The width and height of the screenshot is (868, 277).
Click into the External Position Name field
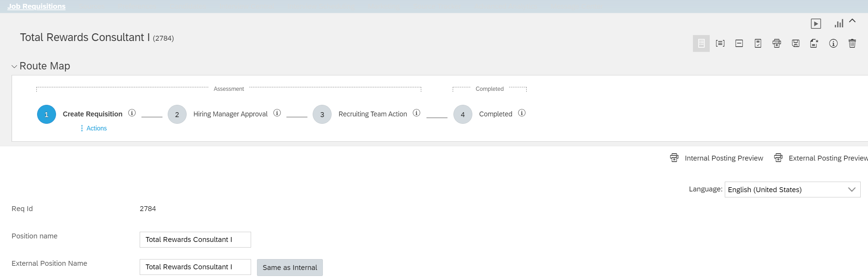[195, 267]
